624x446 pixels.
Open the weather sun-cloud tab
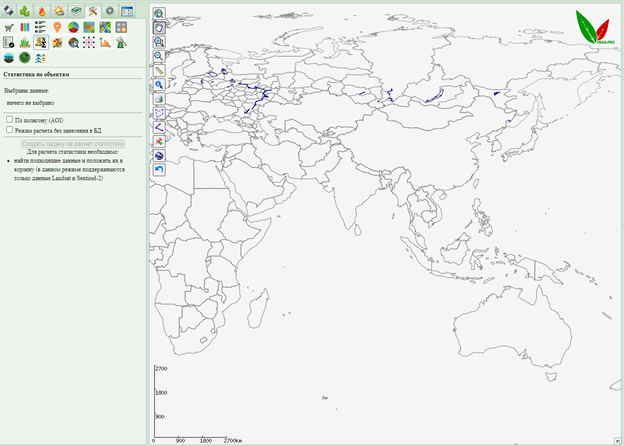(x=58, y=11)
